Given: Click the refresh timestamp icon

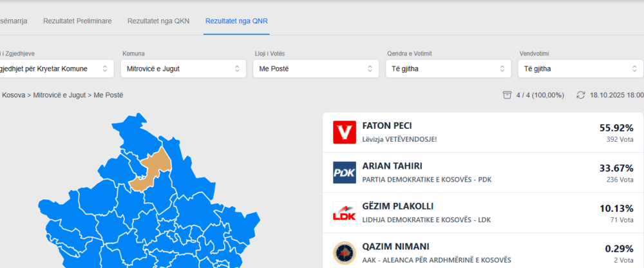Looking at the screenshot, I should [x=581, y=95].
